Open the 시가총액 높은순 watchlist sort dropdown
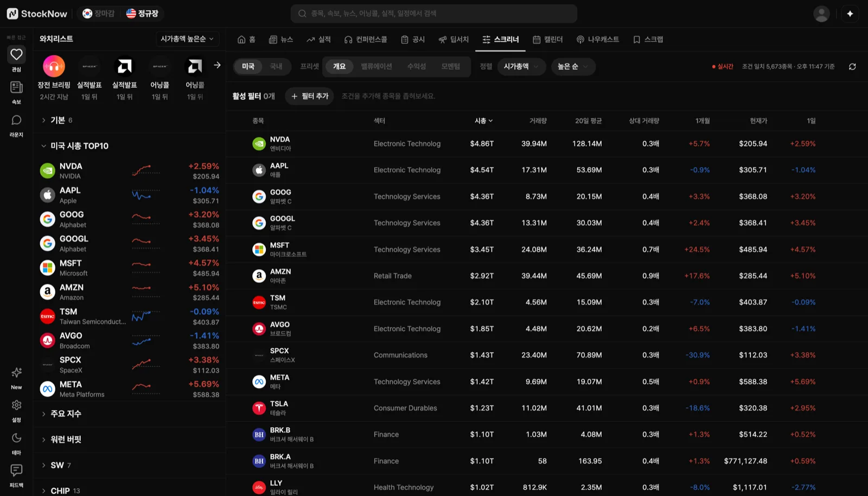The image size is (868, 496). (x=187, y=39)
